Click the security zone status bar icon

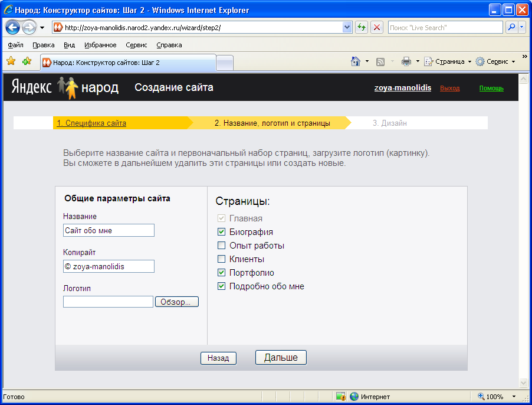(x=340, y=396)
